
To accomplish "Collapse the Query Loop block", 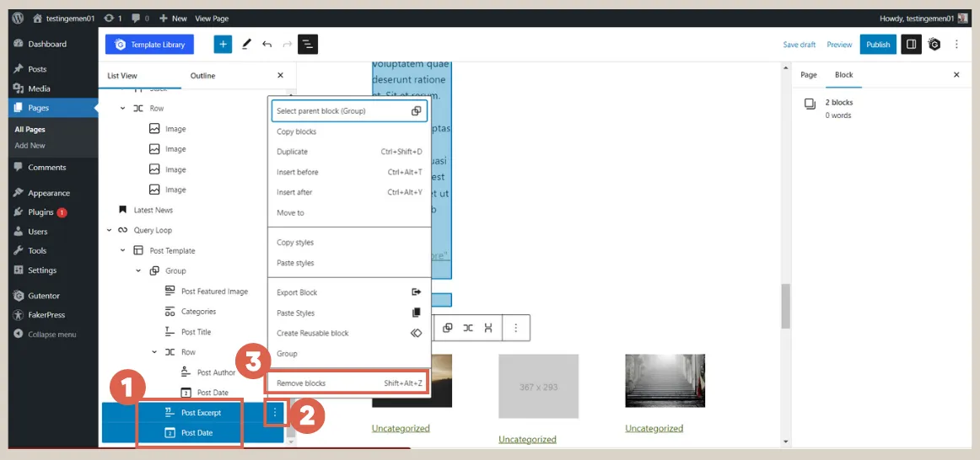I will tap(109, 230).
